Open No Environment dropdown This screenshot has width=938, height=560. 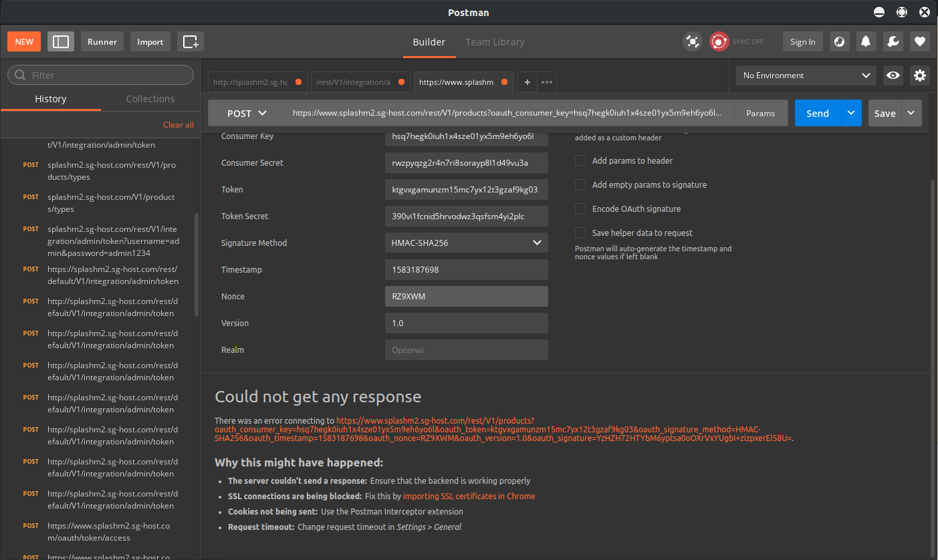[806, 76]
